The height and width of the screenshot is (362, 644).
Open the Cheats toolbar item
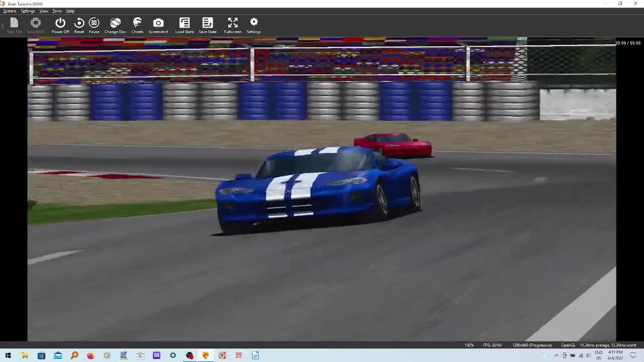point(137,26)
